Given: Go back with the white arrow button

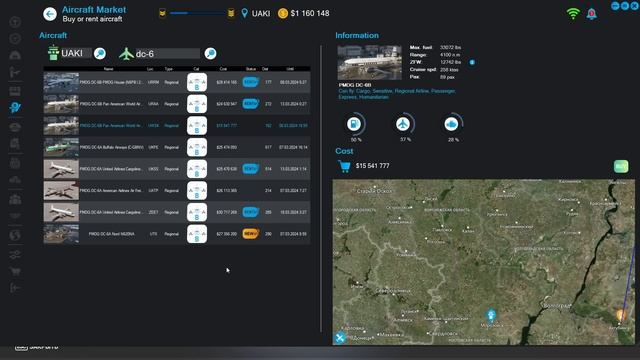Looking at the screenshot, I should (x=50, y=14).
